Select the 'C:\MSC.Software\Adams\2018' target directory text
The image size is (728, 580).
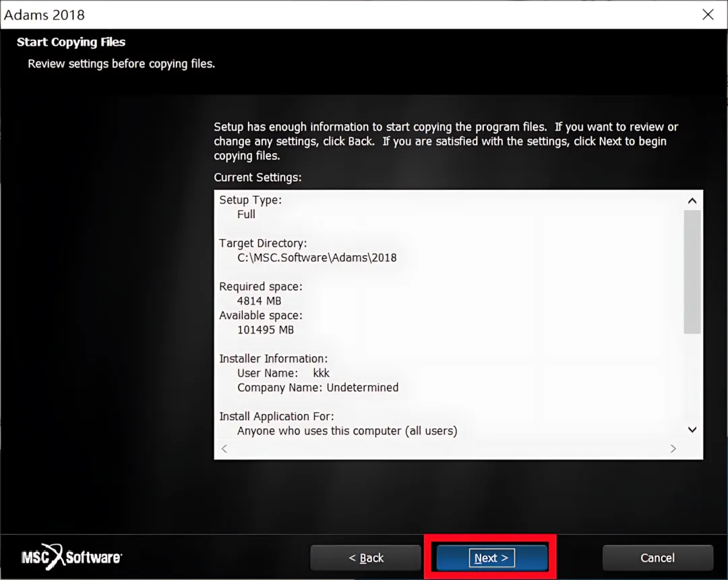[x=317, y=258]
